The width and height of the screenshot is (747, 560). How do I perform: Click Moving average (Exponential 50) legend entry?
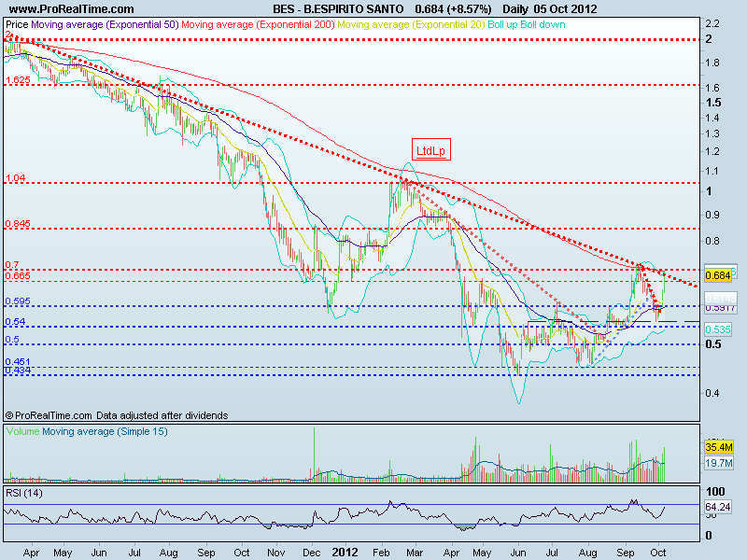coord(105,24)
